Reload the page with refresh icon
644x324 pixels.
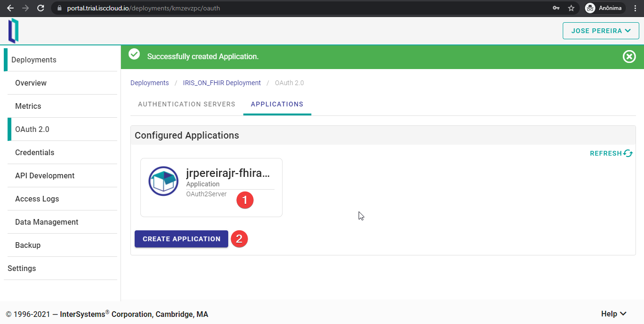click(41, 8)
